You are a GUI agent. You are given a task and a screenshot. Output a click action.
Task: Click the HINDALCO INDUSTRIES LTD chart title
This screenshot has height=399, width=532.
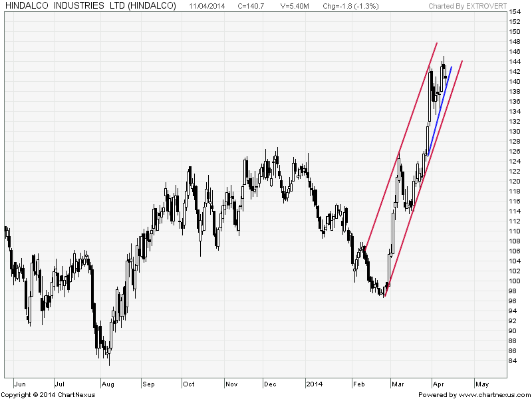click(90, 6)
